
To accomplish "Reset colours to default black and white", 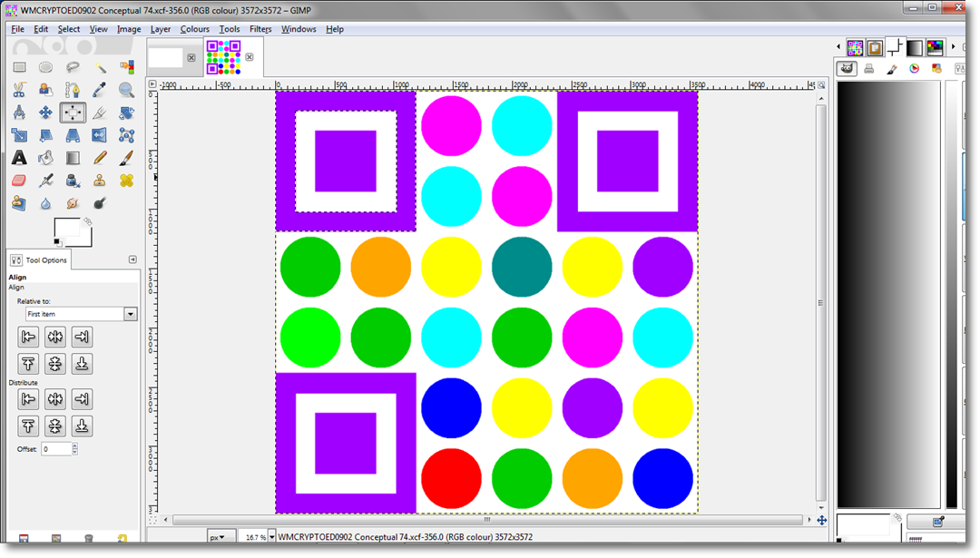I will [x=57, y=242].
